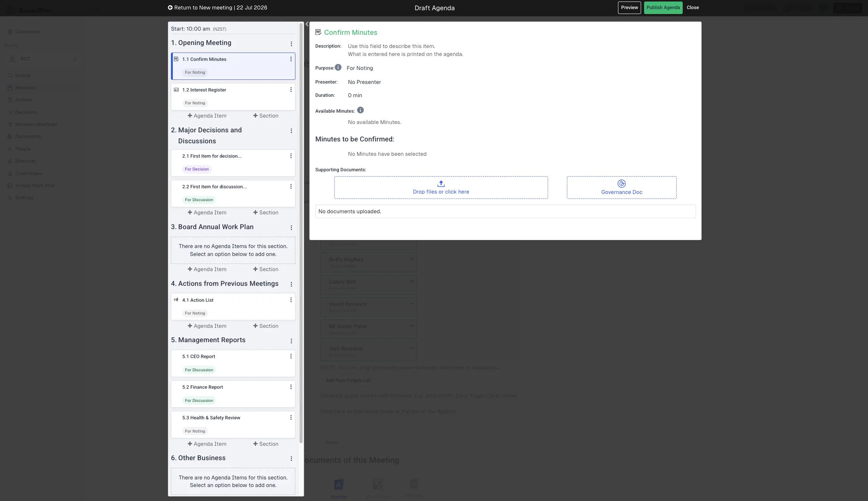Click the Governance Doc icon box

tap(621, 188)
